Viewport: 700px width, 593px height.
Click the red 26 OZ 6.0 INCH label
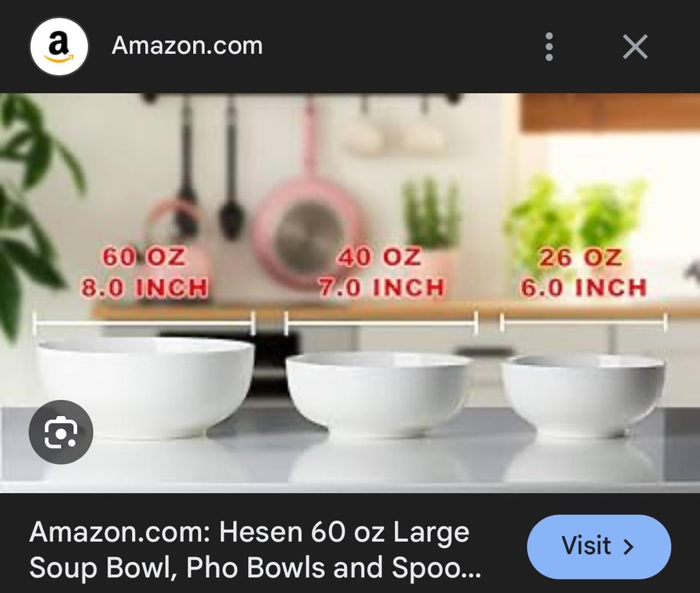(583, 272)
